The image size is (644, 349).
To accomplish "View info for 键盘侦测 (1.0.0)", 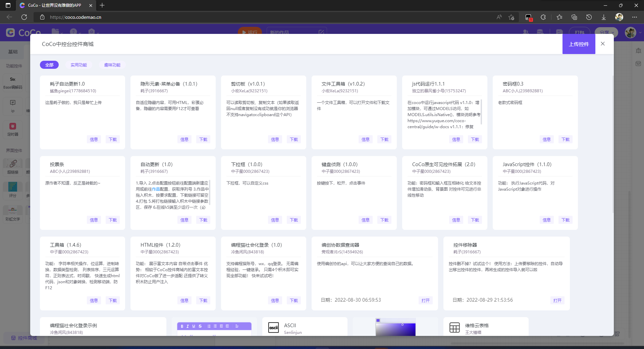I will point(366,220).
